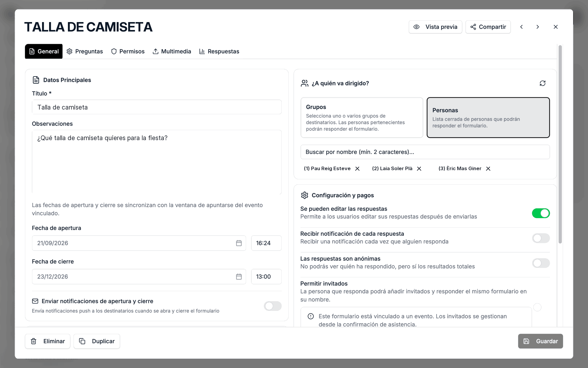The width and height of the screenshot is (588, 368).
Task: Open calendar picker for Fecha de cierre
Action: [239, 277]
